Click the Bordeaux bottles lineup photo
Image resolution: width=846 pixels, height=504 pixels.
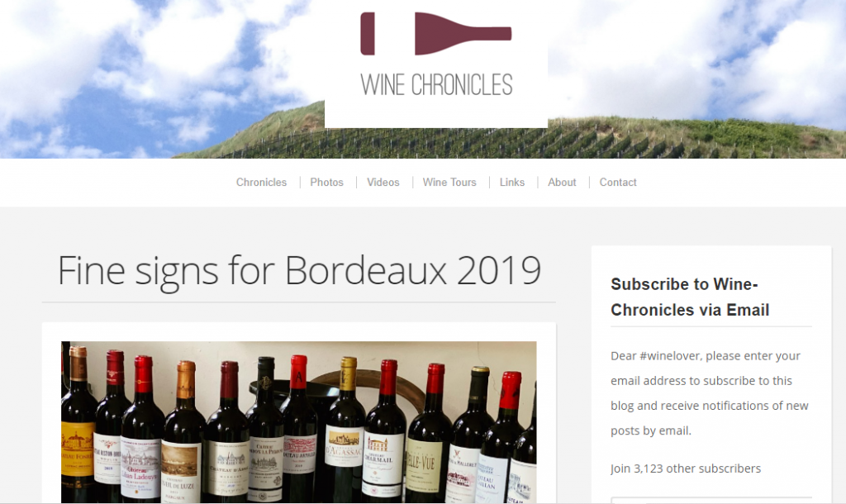[x=298, y=422]
